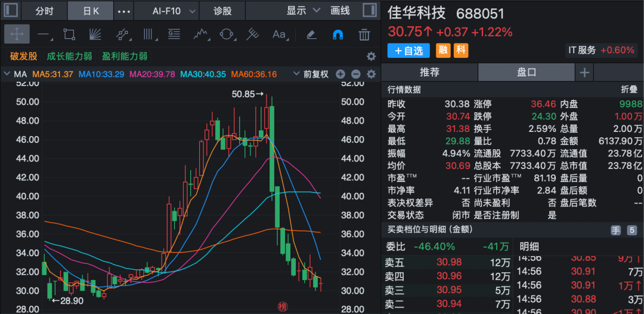
Task: Click the stock code 688051
Action: (480, 14)
